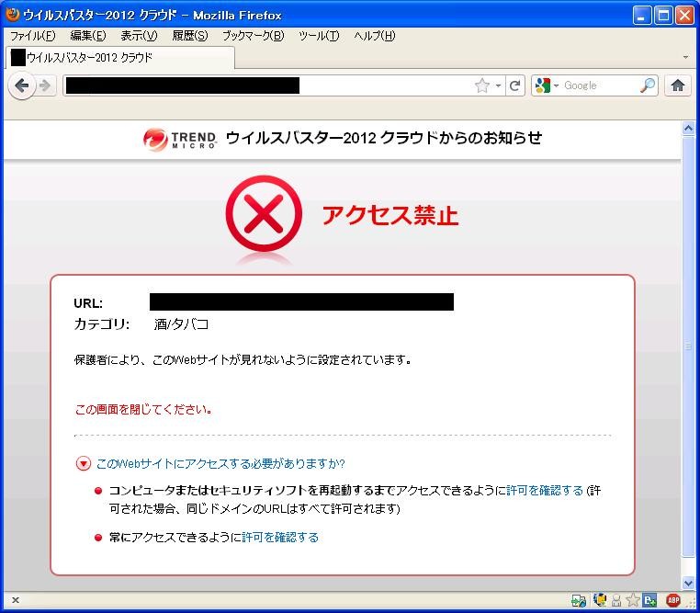Open the URL history dropdown arrow
700x613 pixels.
pyautogui.click(x=498, y=85)
